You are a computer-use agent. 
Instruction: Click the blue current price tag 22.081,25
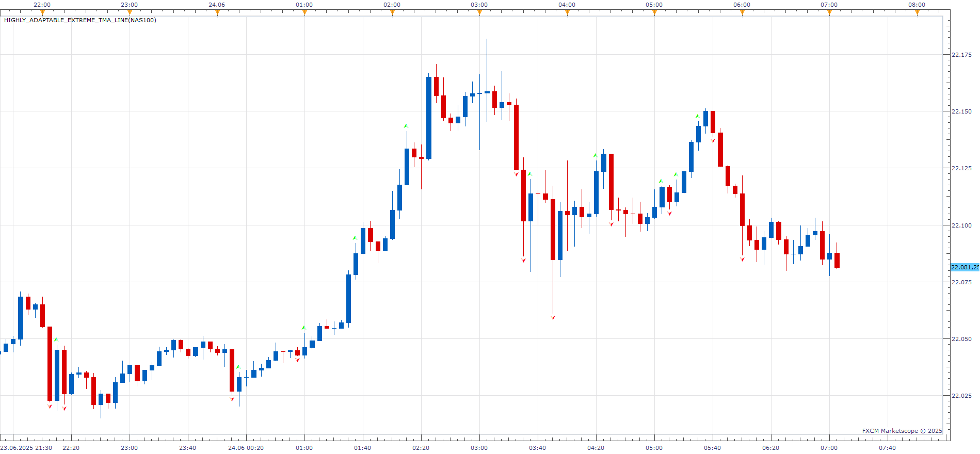click(965, 267)
